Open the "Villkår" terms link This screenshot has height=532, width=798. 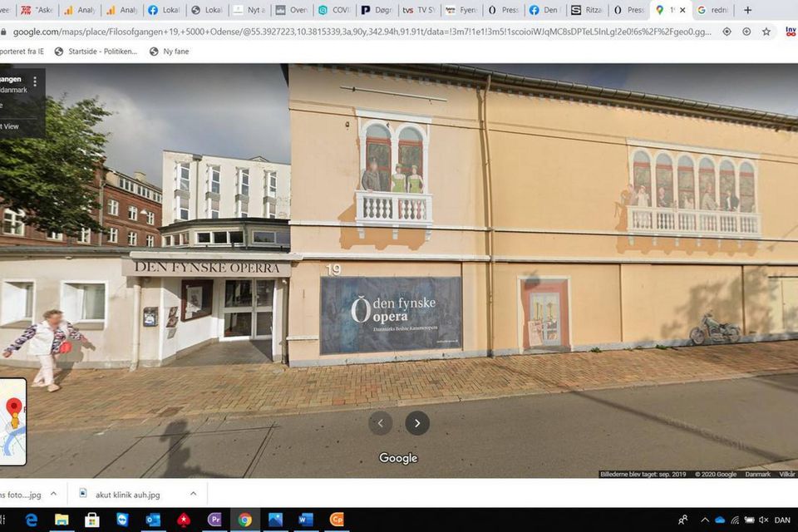tap(787, 474)
